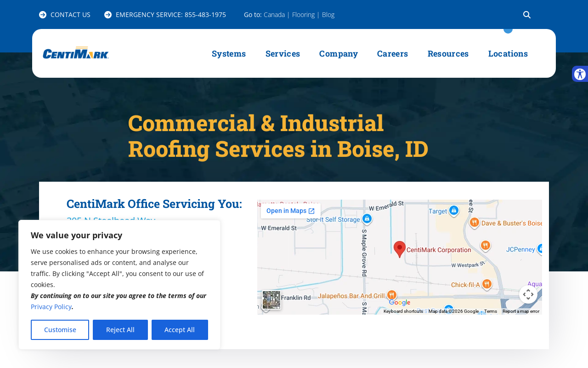Click the Chick-fil-A restaurant marker
Viewport: 588px width, 368px height.
click(x=487, y=284)
